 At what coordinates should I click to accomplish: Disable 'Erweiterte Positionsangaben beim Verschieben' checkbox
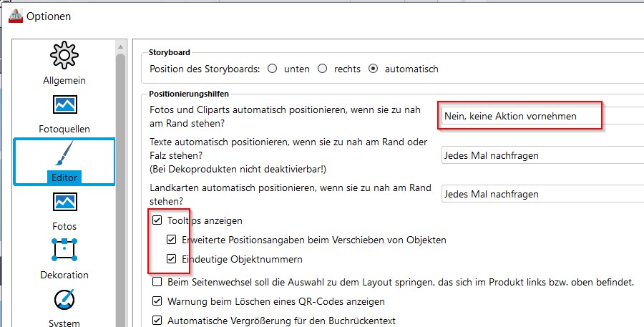click(x=171, y=240)
